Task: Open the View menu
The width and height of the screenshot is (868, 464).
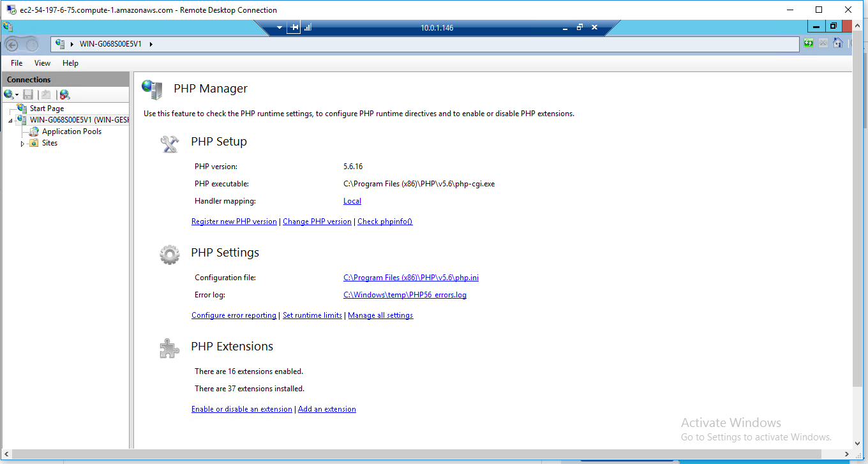Action: 42,63
